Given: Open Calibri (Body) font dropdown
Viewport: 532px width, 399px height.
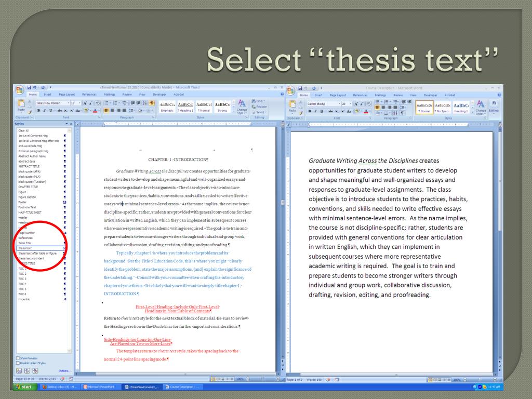Looking at the screenshot, I should coord(339,104).
